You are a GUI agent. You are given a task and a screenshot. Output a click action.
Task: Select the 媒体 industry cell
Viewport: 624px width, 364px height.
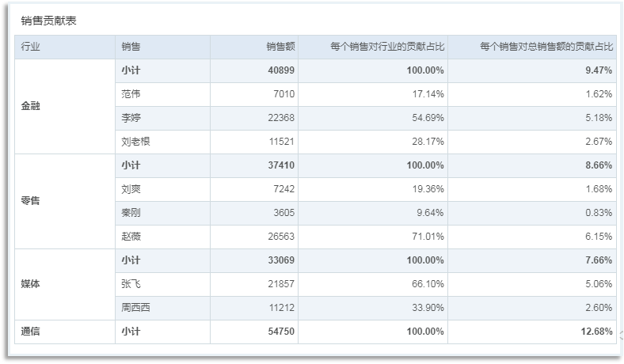point(30,284)
